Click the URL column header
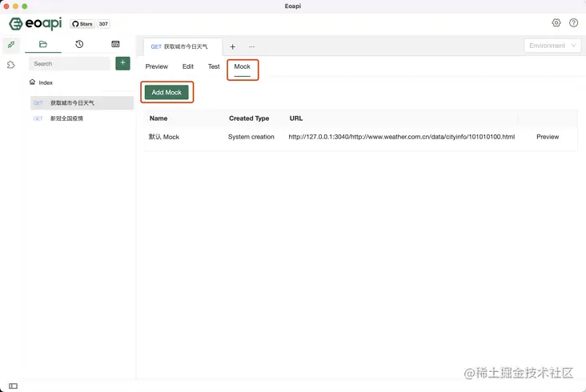Image resolution: width=586 pixels, height=392 pixels. click(x=296, y=118)
